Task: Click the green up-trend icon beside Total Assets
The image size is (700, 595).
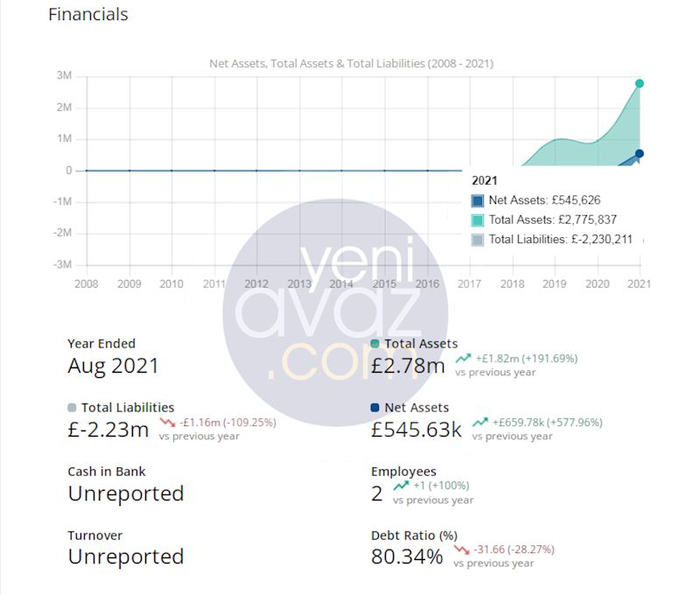Action: tap(464, 358)
